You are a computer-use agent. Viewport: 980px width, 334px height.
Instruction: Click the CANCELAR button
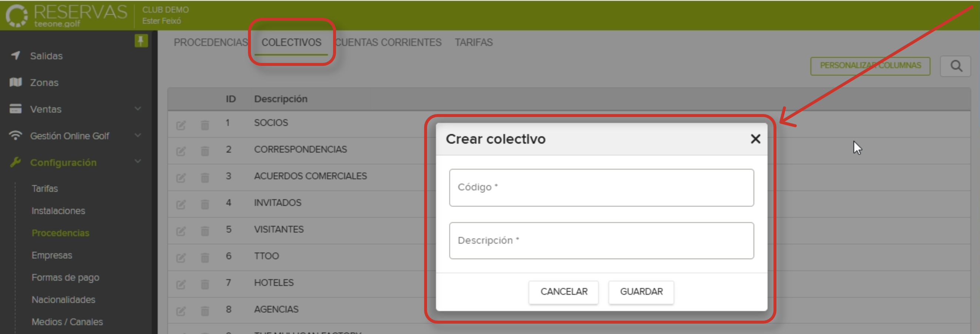564,292
